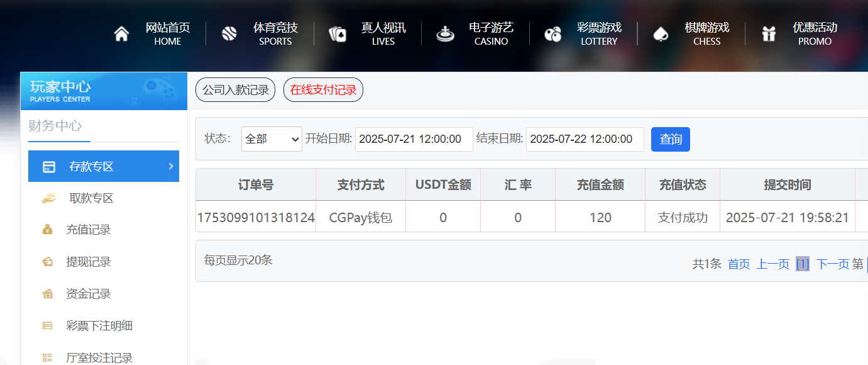The height and width of the screenshot is (365, 868).
Task: Open 彩票下注明细 lottery bet details
Action: tap(99, 326)
